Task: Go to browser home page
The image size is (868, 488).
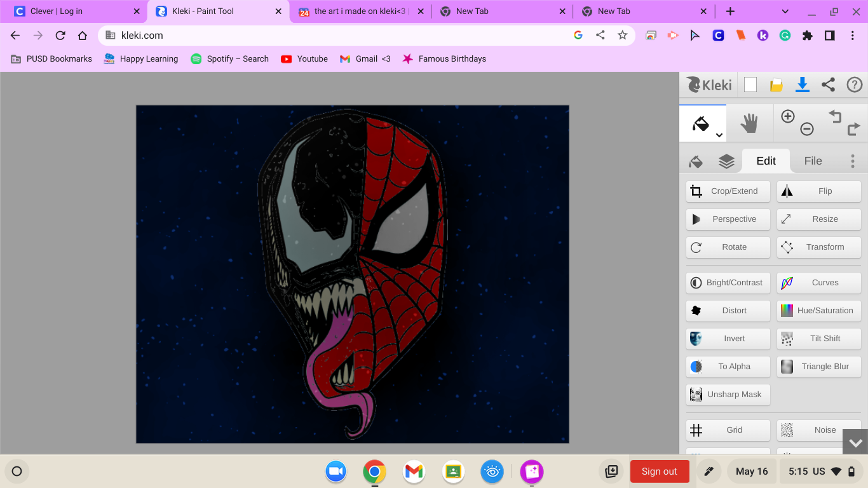Action: (x=83, y=36)
